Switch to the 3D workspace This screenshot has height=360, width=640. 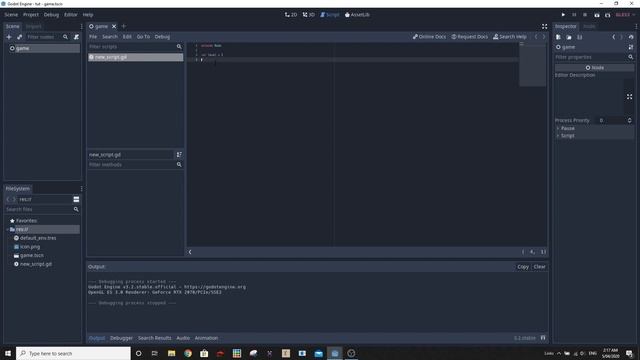point(309,15)
